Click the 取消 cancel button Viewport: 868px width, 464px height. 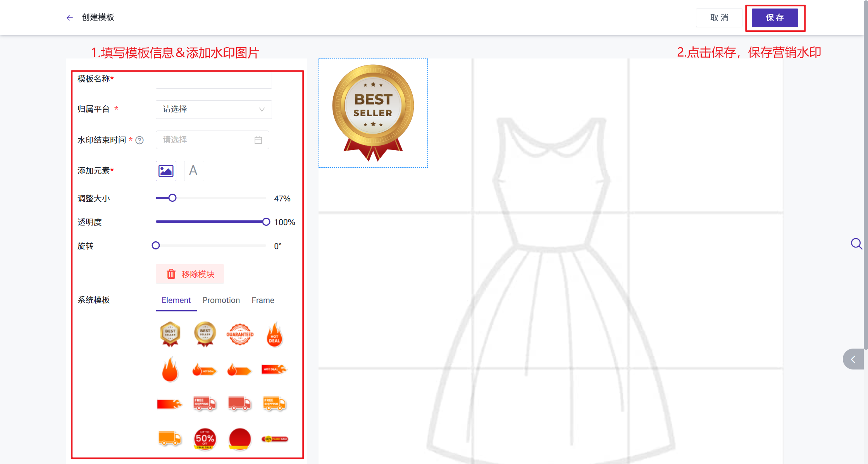click(x=719, y=18)
